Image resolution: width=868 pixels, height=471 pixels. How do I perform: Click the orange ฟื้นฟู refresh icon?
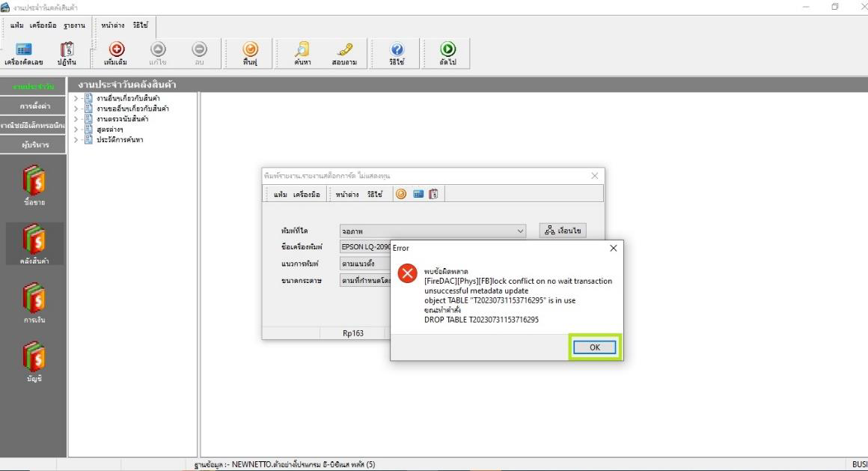(250, 49)
